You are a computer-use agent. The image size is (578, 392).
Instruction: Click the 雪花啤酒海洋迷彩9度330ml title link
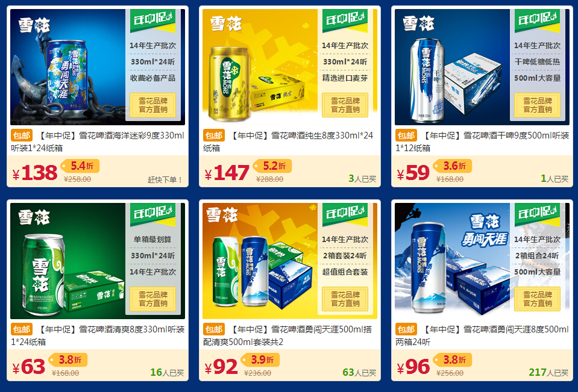(x=98, y=142)
